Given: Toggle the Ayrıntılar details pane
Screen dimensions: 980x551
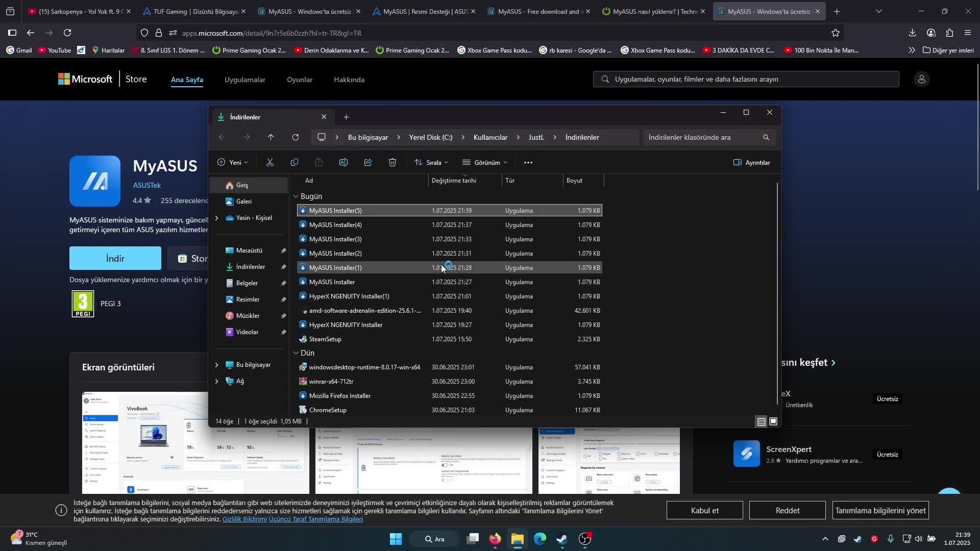Looking at the screenshot, I should tap(752, 163).
